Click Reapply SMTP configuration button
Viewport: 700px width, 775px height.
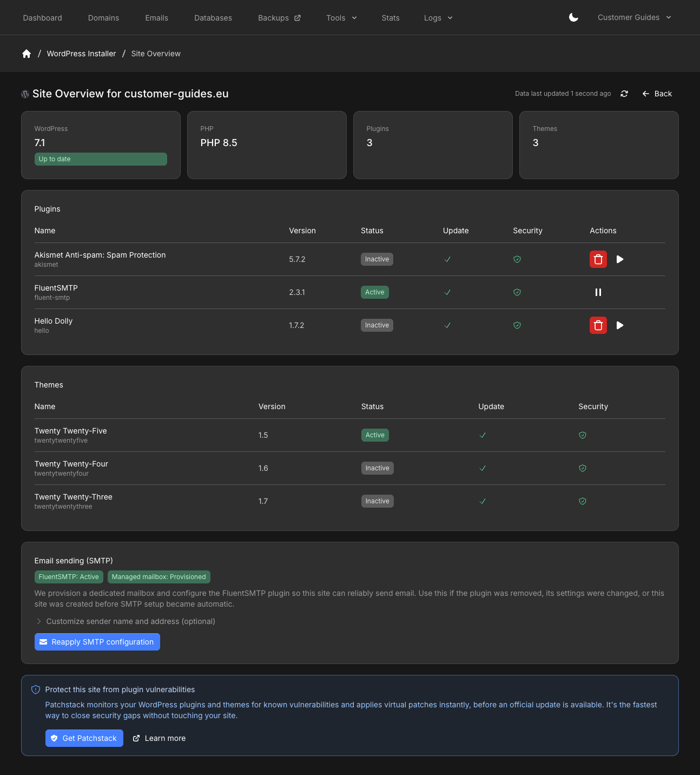pos(97,642)
